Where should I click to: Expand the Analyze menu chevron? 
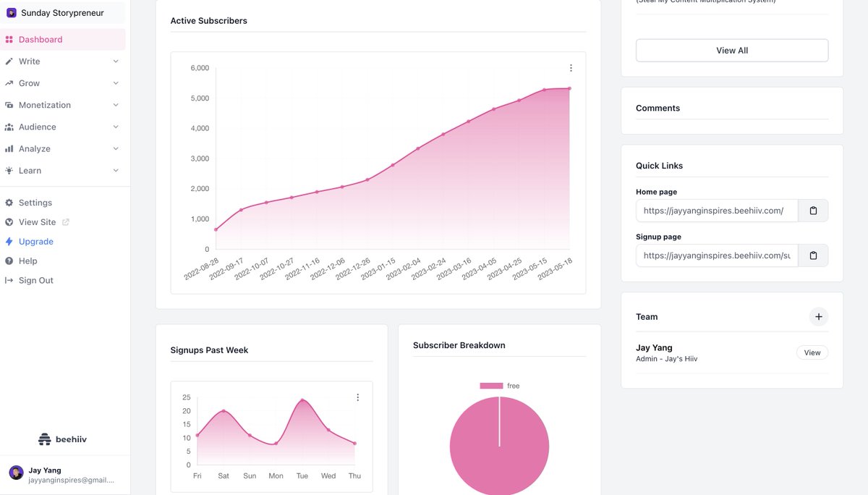pyautogui.click(x=116, y=148)
